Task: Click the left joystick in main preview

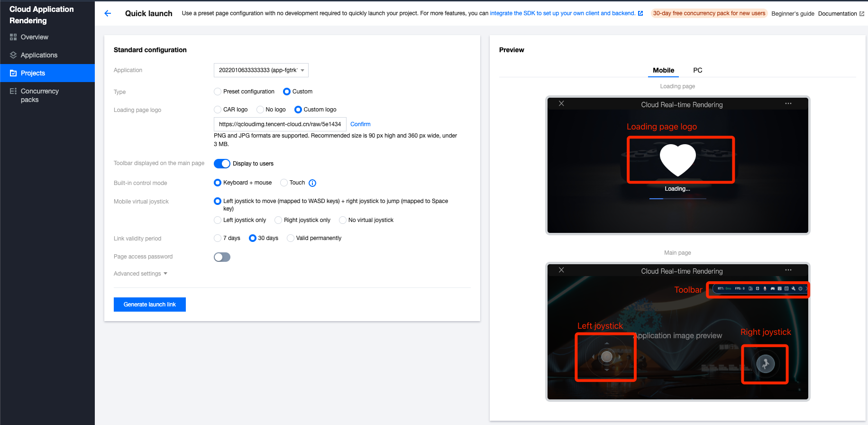Action: coord(607,357)
